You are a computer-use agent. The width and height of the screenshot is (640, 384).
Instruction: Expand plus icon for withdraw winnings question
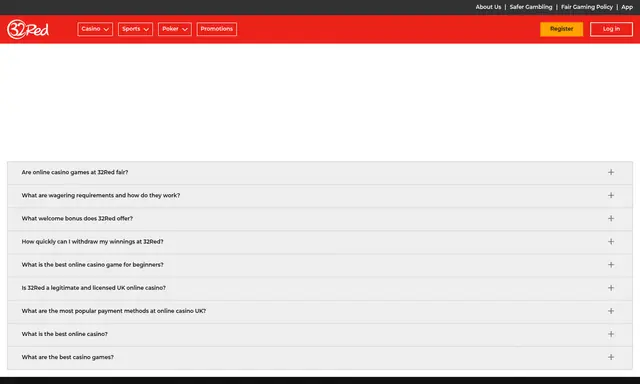[x=611, y=242]
